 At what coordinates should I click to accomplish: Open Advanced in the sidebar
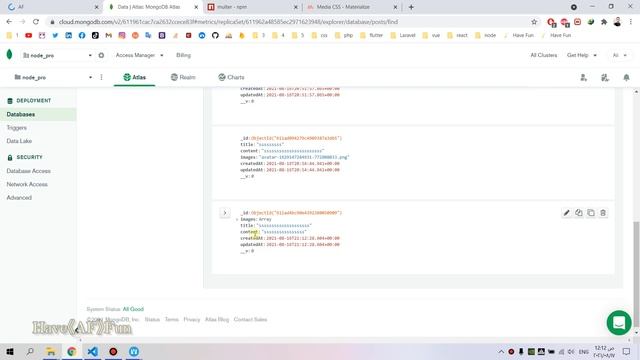(x=19, y=198)
